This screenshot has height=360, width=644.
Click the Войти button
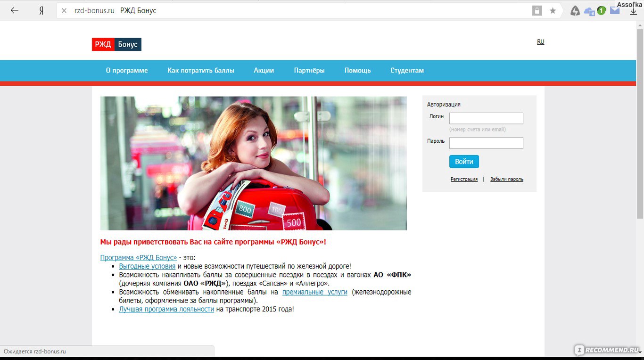(x=464, y=162)
